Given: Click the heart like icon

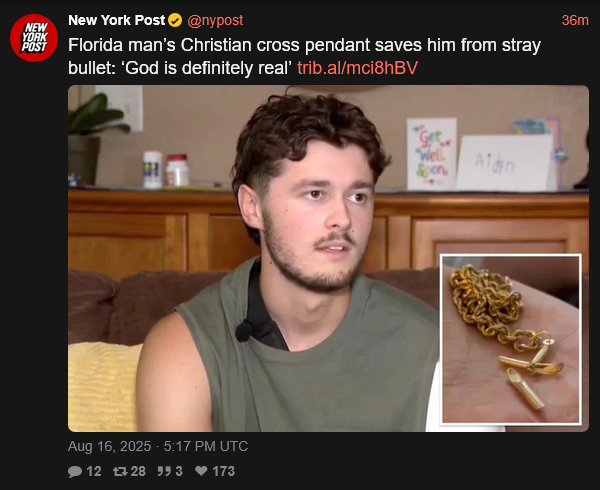Looking at the screenshot, I should point(201,471).
